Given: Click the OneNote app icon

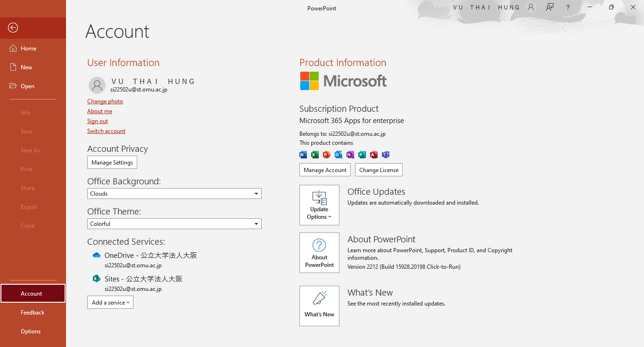Looking at the screenshot, I should (x=350, y=155).
